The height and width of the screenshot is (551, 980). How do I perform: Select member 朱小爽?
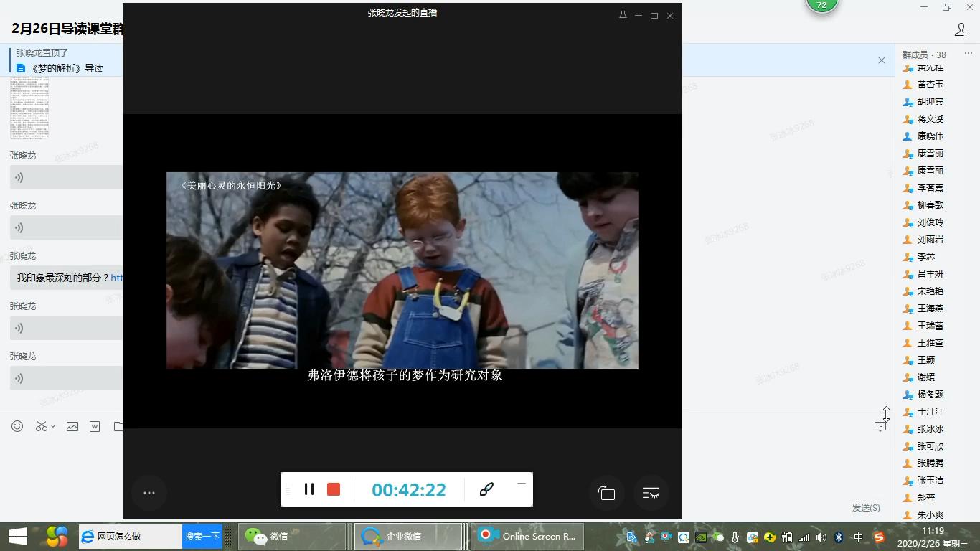click(930, 515)
